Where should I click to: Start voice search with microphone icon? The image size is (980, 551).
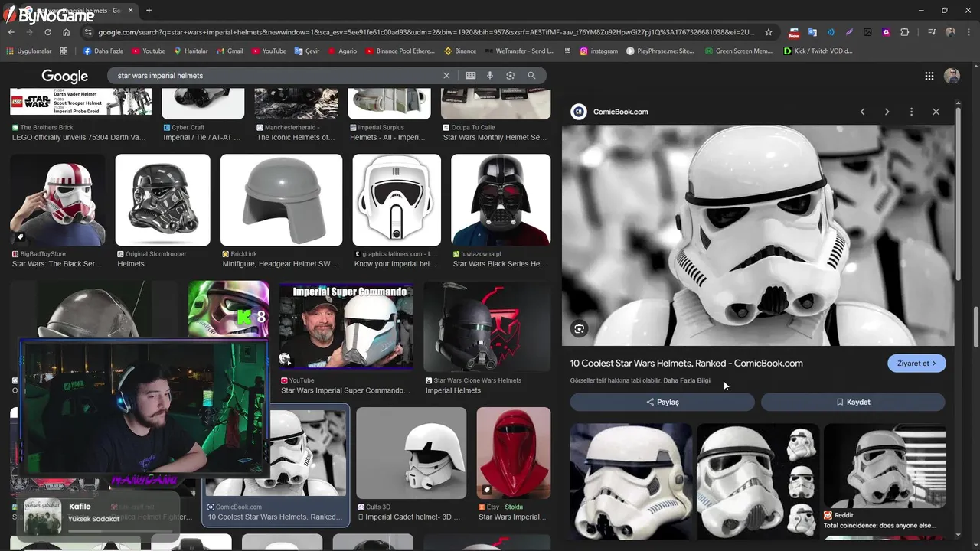(x=490, y=76)
